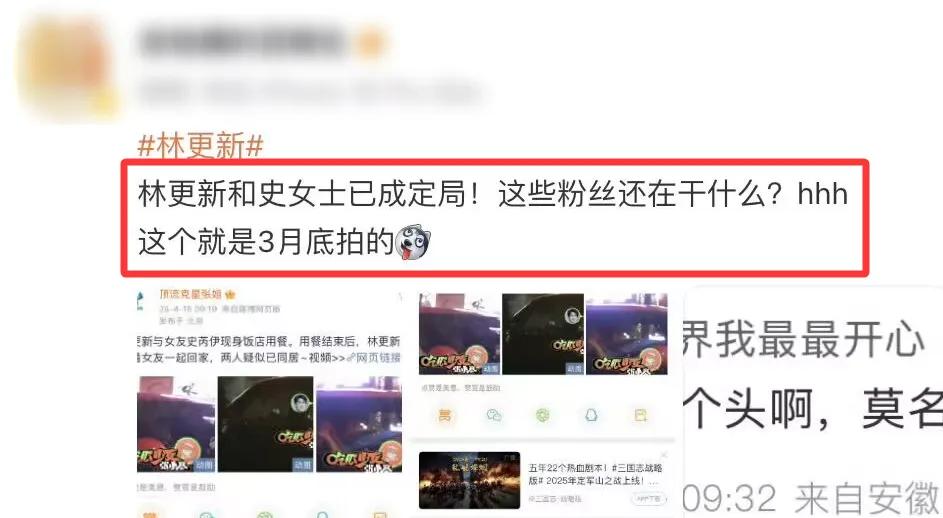The image size is (943, 518).
Task: Click the yellow save icon in share row
Action: [640, 415]
